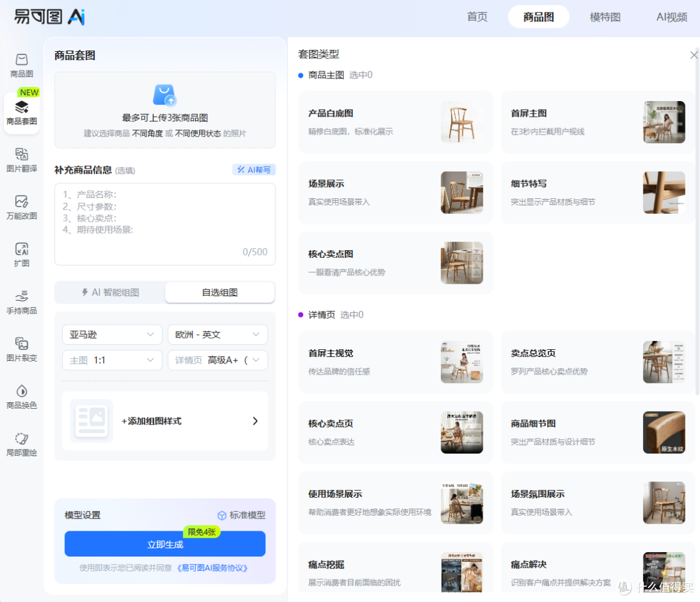
Task: Click the 场景氛围展示 thumbnail image
Action: [664, 503]
